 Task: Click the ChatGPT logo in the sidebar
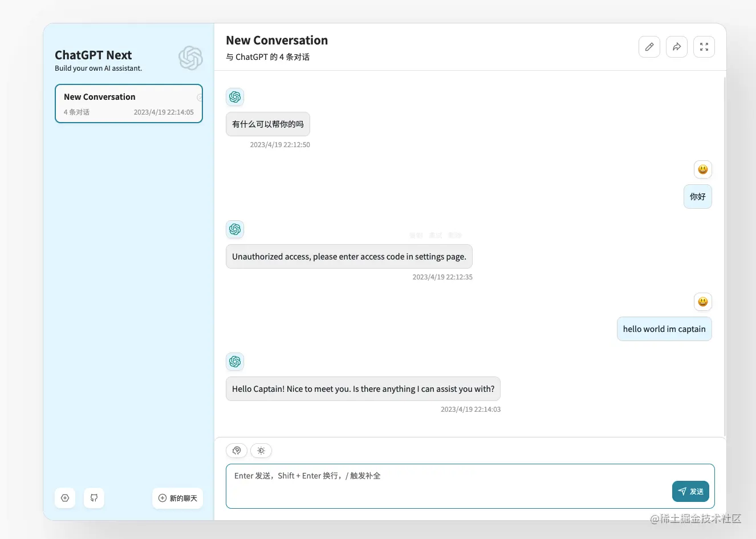[x=190, y=58]
